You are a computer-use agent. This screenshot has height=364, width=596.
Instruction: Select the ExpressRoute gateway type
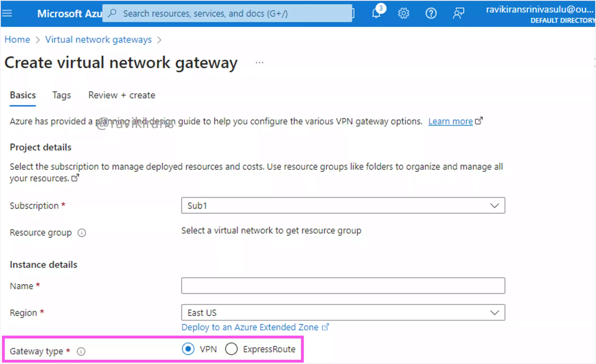[231, 349]
